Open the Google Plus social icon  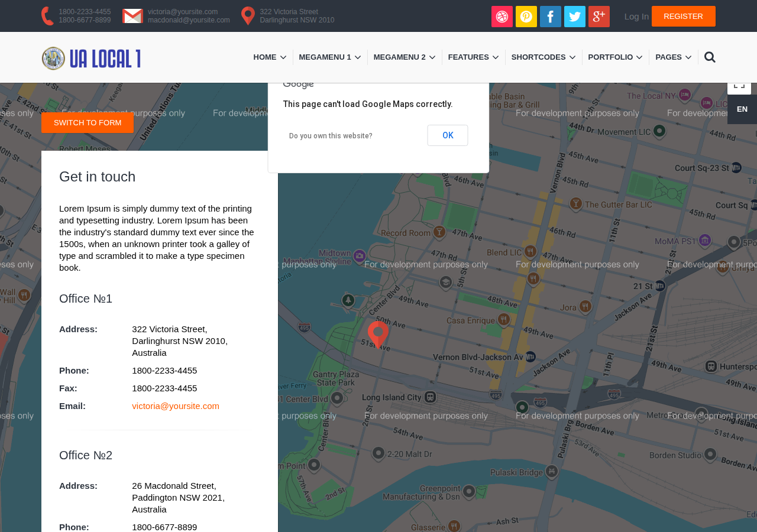(x=599, y=17)
